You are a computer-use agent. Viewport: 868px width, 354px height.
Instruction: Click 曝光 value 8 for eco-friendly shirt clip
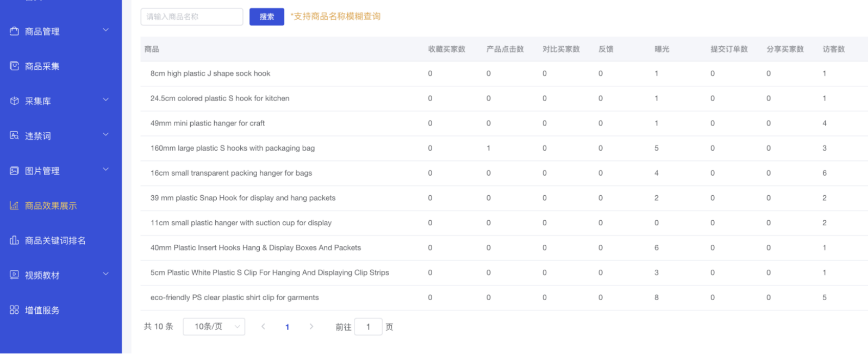pos(657,297)
